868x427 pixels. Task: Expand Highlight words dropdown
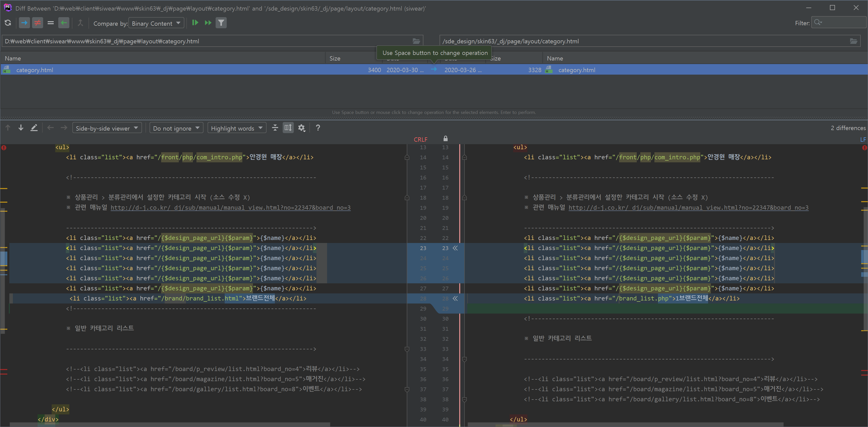coord(237,128)
